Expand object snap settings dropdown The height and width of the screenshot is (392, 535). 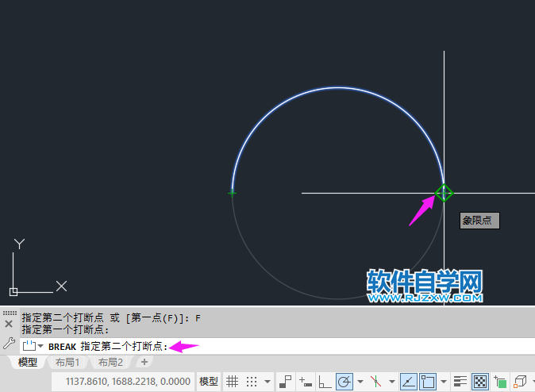[444, 382]
